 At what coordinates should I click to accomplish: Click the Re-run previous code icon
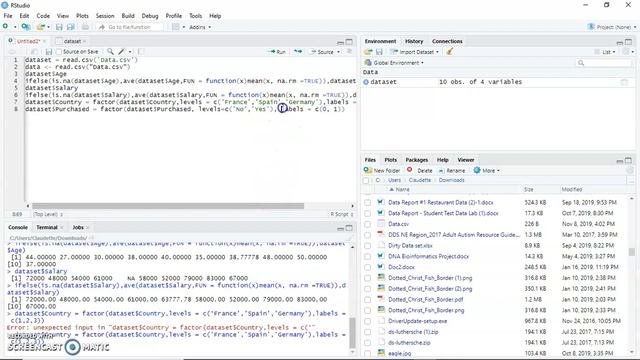point(298,52)
